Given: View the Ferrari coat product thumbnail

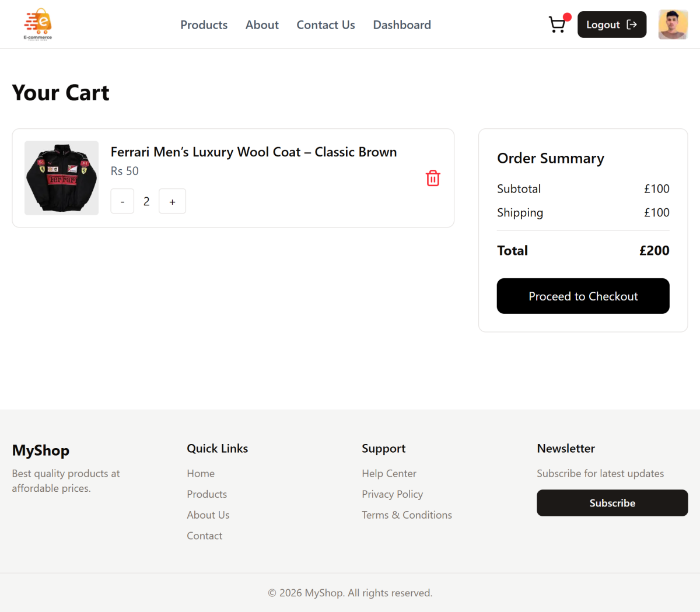Looking at the screenshot, I should [x=61, y=178].
